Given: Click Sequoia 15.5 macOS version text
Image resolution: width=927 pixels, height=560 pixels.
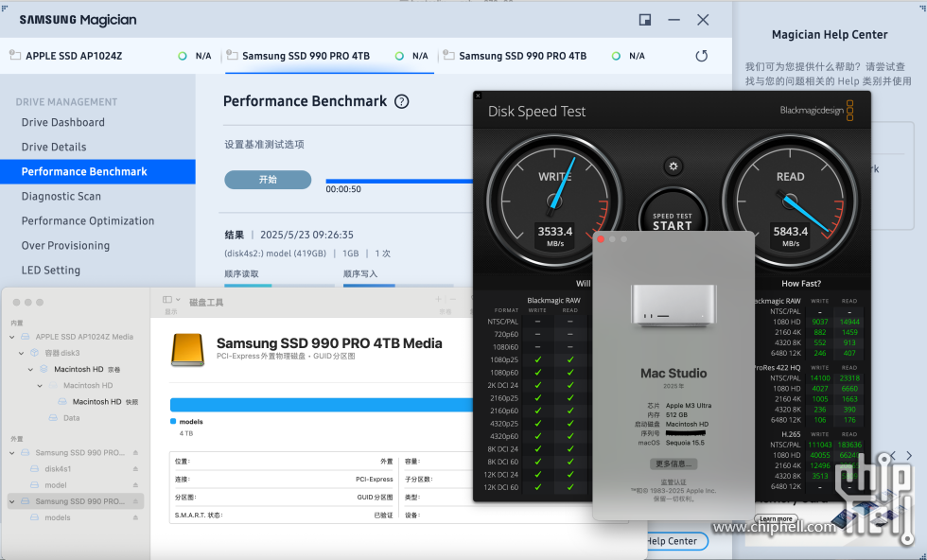Looking at the screenshot, I should 685,443.
